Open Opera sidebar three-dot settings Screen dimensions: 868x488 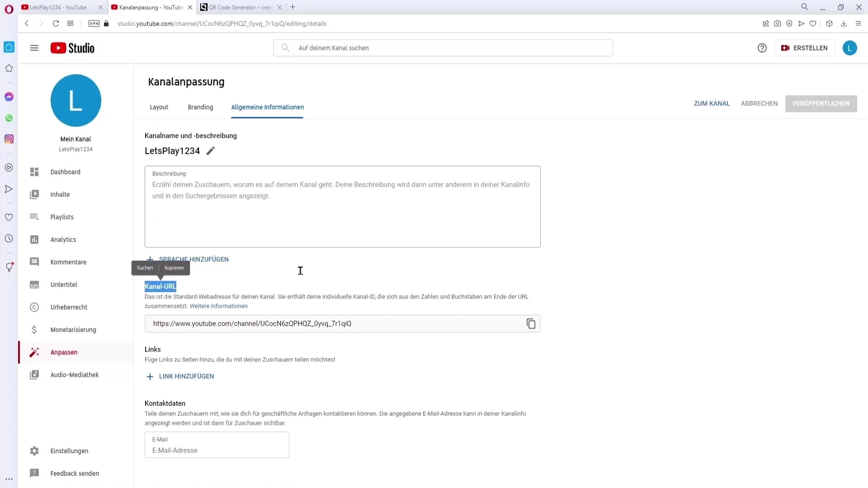click(x=9, y=479)
